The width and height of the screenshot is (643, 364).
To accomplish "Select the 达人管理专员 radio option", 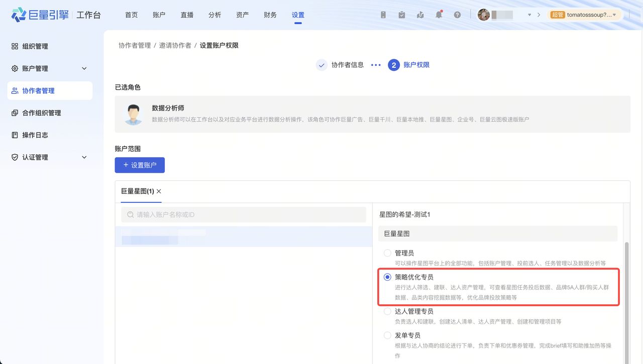I will point(387,311).
